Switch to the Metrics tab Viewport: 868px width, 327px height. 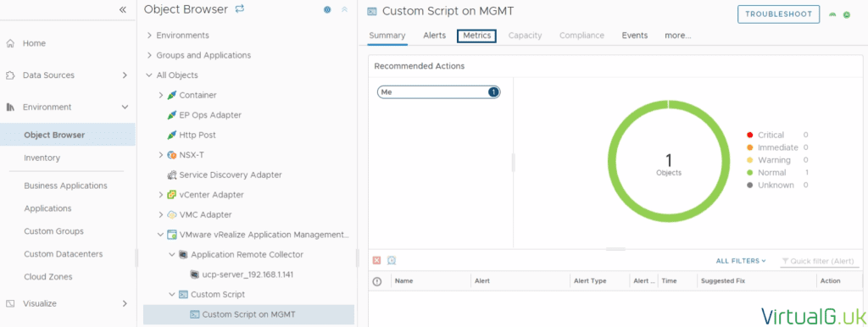click(476, 36)
